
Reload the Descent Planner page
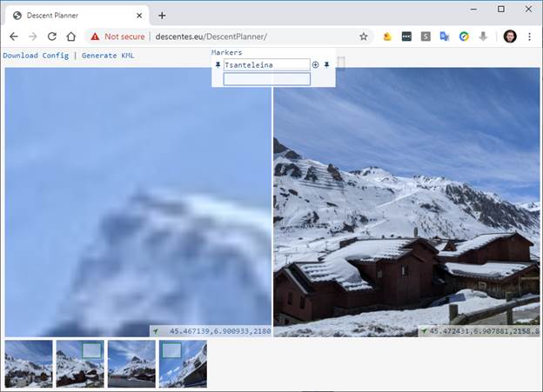tap(52, 37)
